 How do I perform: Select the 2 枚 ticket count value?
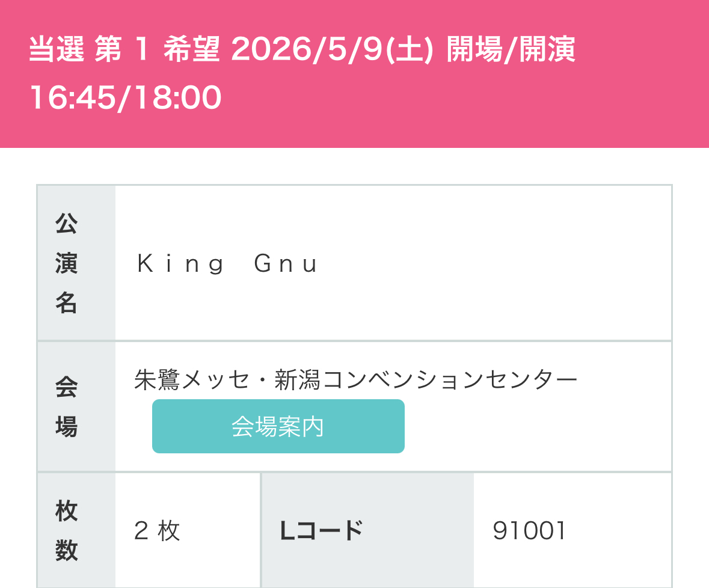(x=157, y=531)
